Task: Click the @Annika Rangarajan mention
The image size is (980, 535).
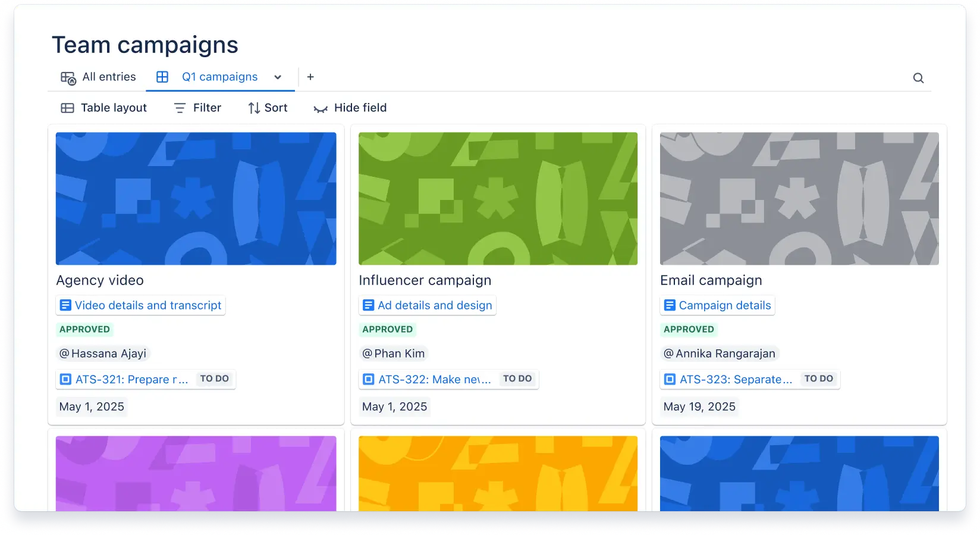Action: coord(720,353)
